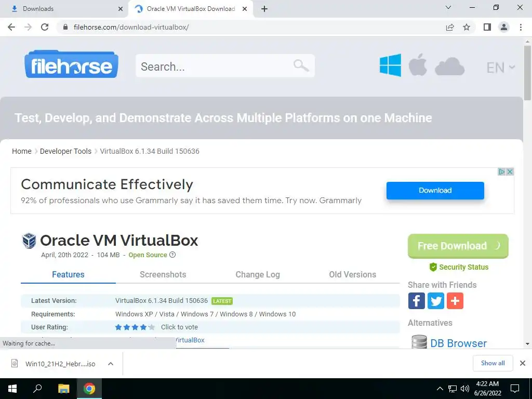This screenshot has width=532, height=399.
Task: Click the forward navigation arrow
Action: click(28, 27)
